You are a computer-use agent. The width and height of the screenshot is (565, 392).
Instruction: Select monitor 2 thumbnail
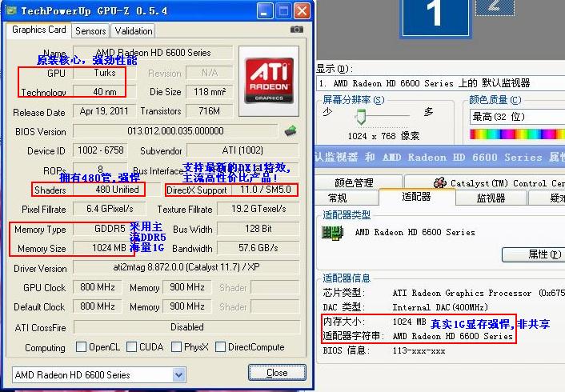click(x=495, y=7)
